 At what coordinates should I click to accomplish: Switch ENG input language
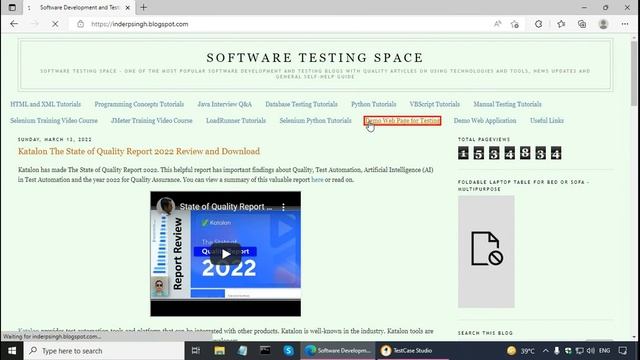(x=604, y=351)
